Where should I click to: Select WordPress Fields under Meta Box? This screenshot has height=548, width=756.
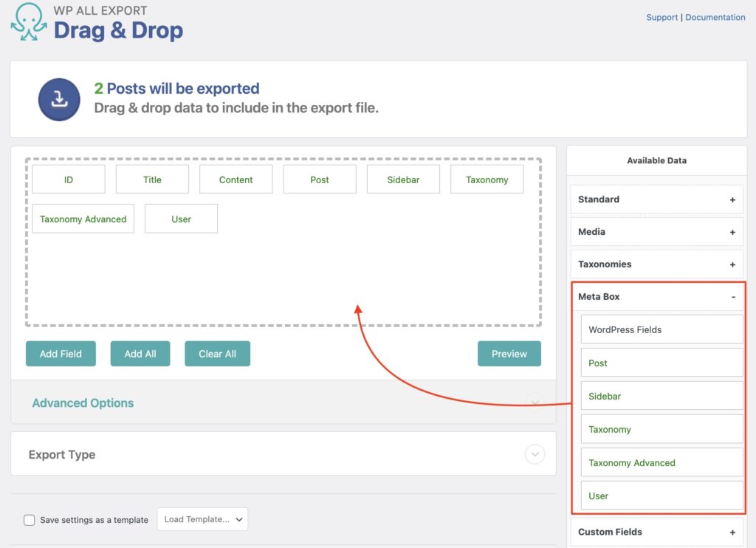661,329
